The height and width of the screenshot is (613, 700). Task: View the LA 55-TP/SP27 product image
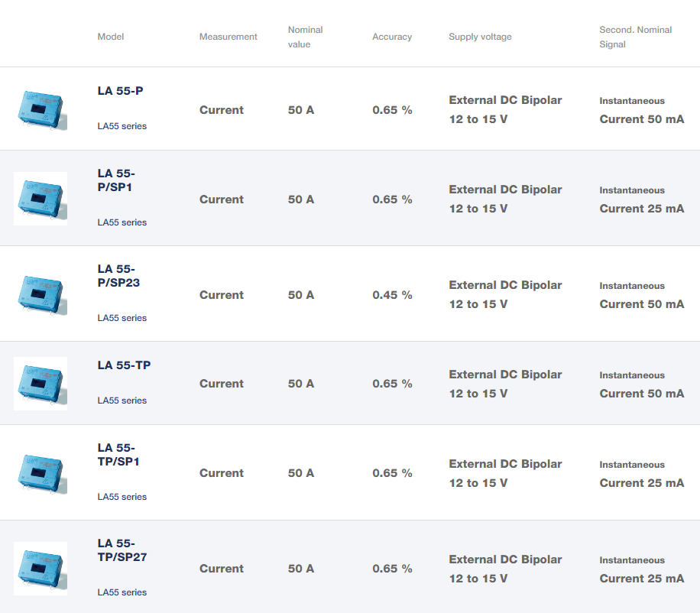[41, 569]
